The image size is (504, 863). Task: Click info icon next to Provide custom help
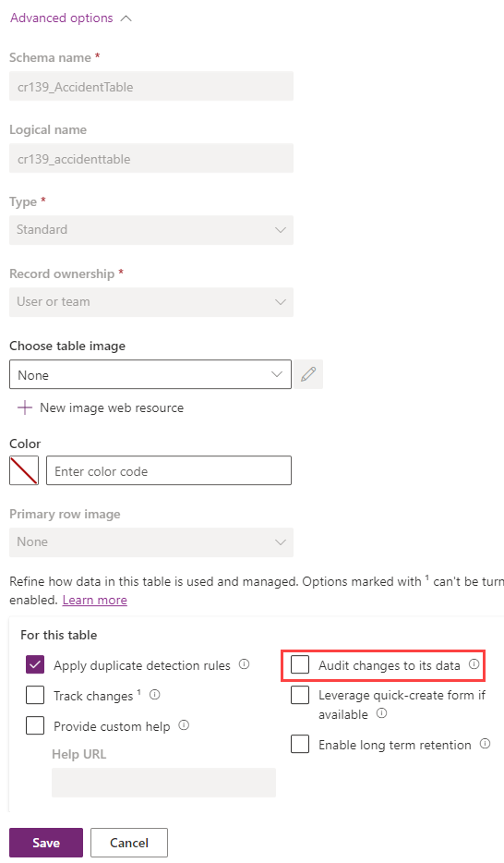[184, 724]
